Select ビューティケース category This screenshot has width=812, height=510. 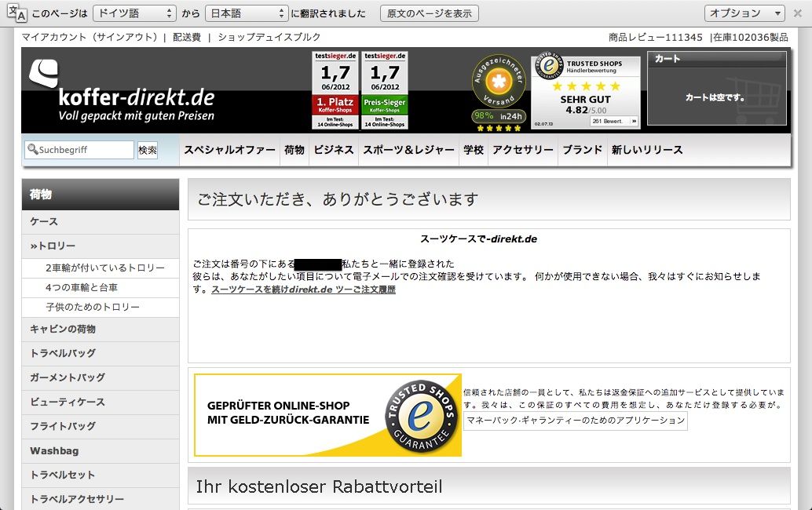pyautogui.click(x=101, y=403)
